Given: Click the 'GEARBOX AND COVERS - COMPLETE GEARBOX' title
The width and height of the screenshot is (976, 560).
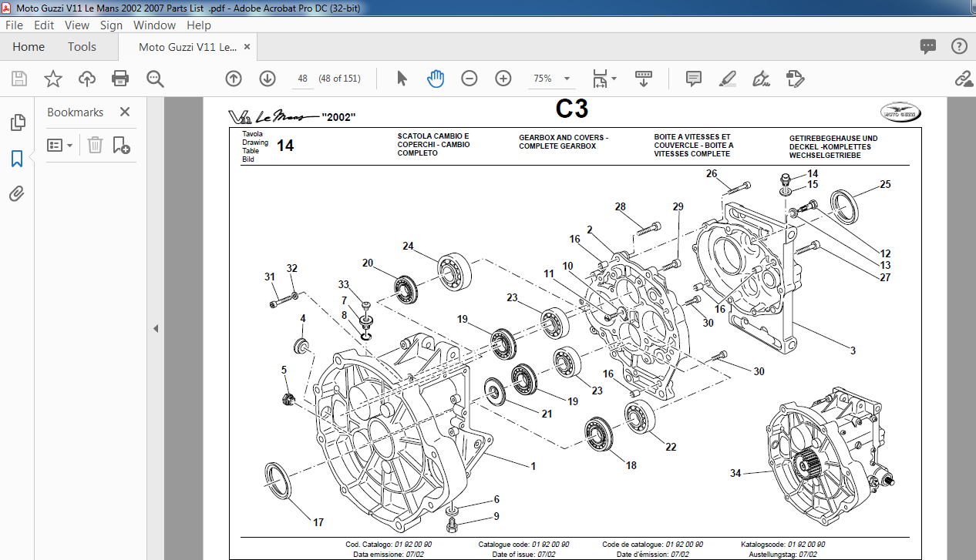Looking at the screenshot, I should pyautogui.click(x=564, y=142).
